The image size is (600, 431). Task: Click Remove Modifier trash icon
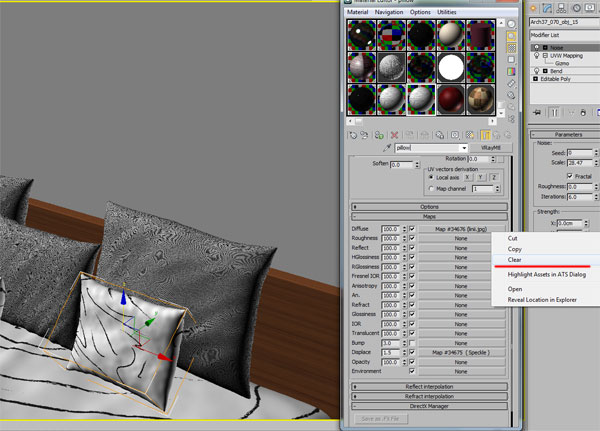pyautogui.click(x=583, y=113)
